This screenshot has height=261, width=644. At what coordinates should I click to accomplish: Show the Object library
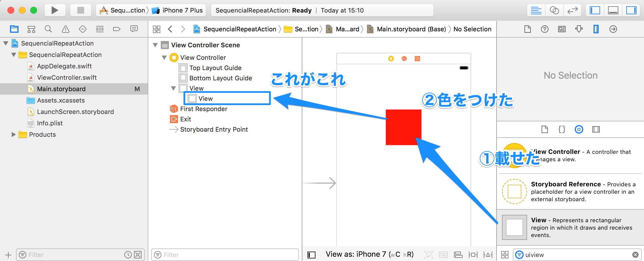pos(579,129)
